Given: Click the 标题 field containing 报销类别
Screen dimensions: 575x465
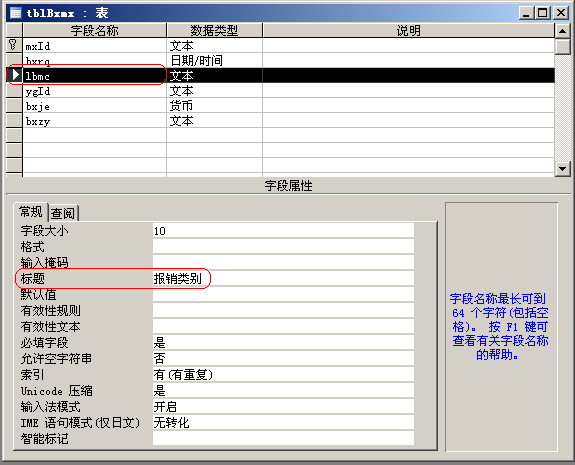Looking at the screenshot, I should click(x=283, y=279).
